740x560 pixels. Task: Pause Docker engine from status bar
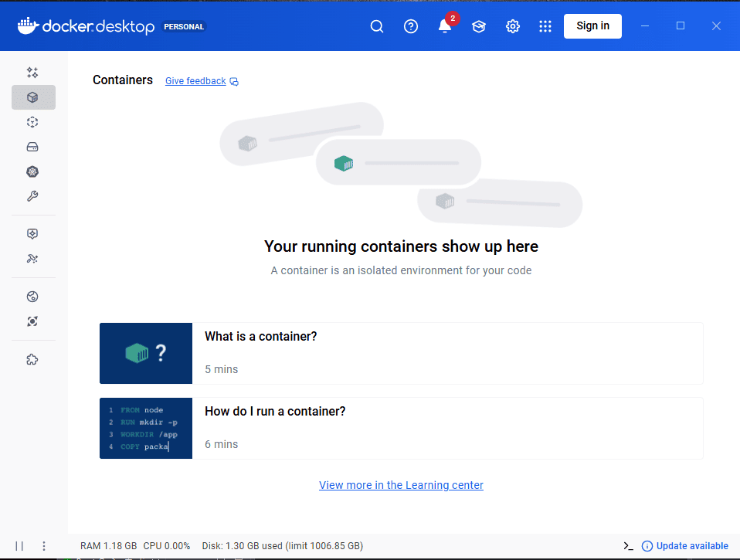[x=19, y=546]
